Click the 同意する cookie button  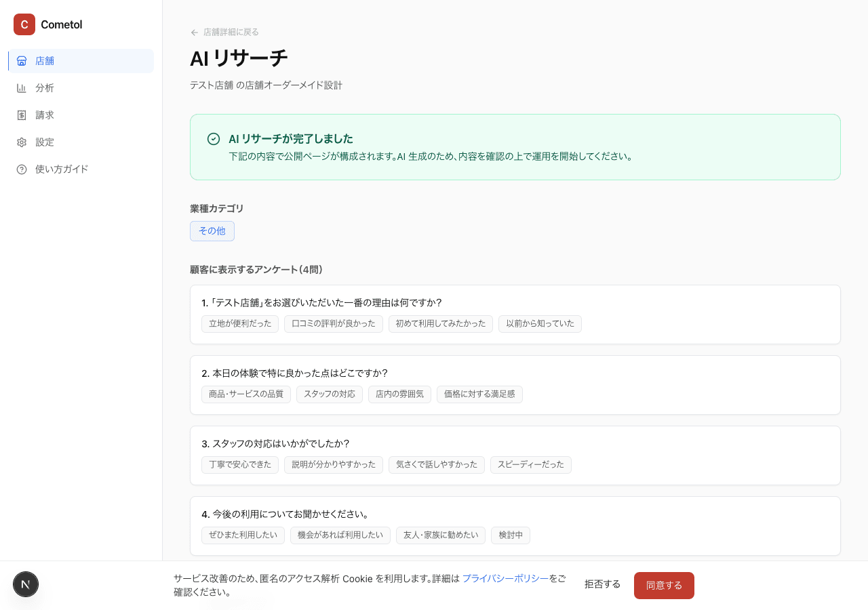tap(664, 586)
